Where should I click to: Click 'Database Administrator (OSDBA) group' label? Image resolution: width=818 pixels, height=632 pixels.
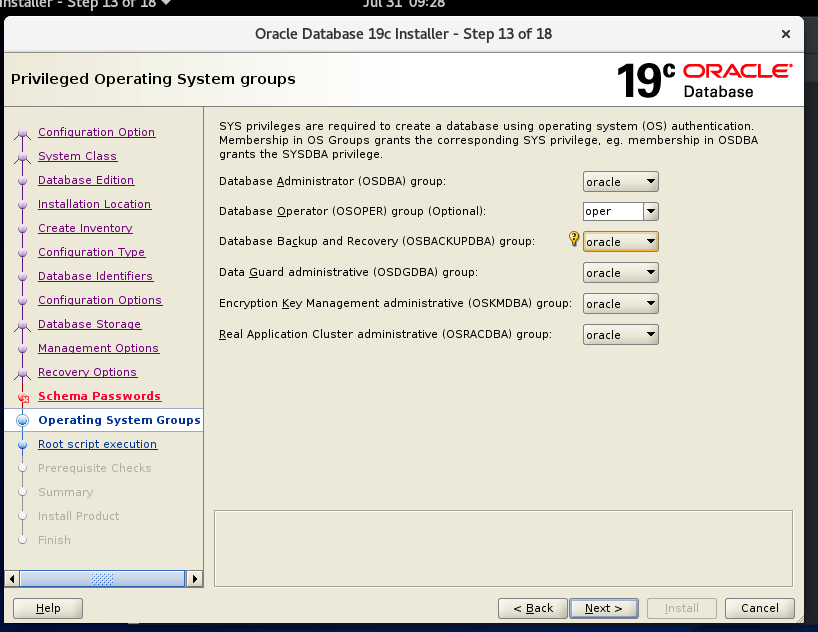332,181
